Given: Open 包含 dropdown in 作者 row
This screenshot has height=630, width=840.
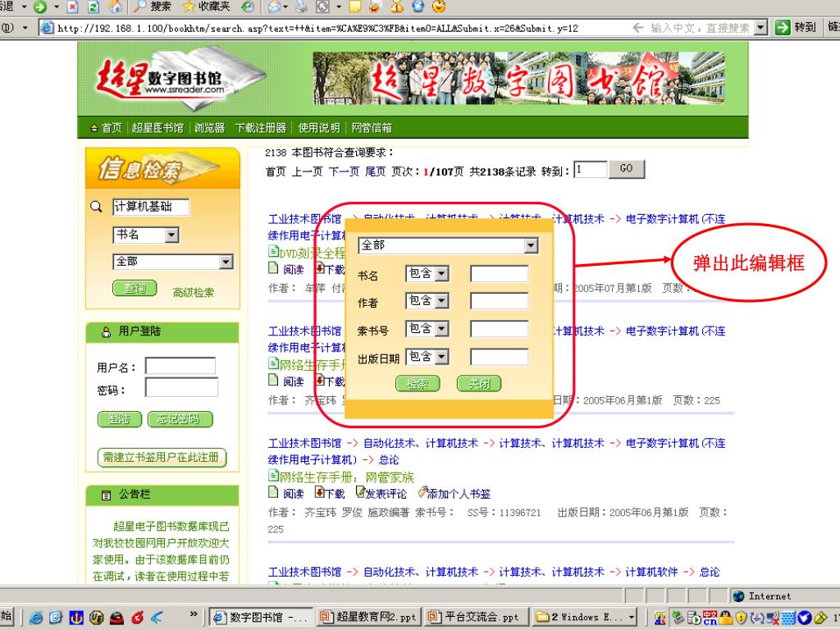Looking at the screenshot, I should pyautogui.click(x=441, y=301).
